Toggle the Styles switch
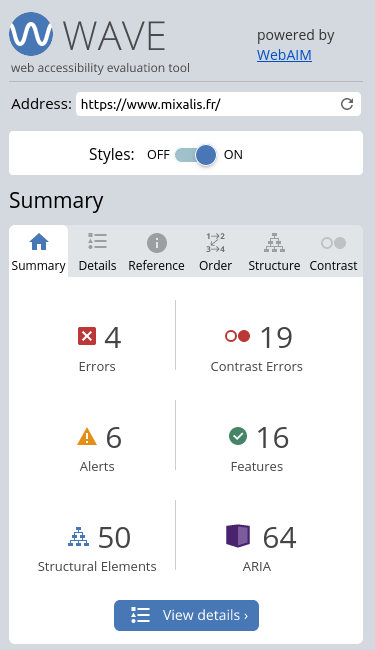 196,155
